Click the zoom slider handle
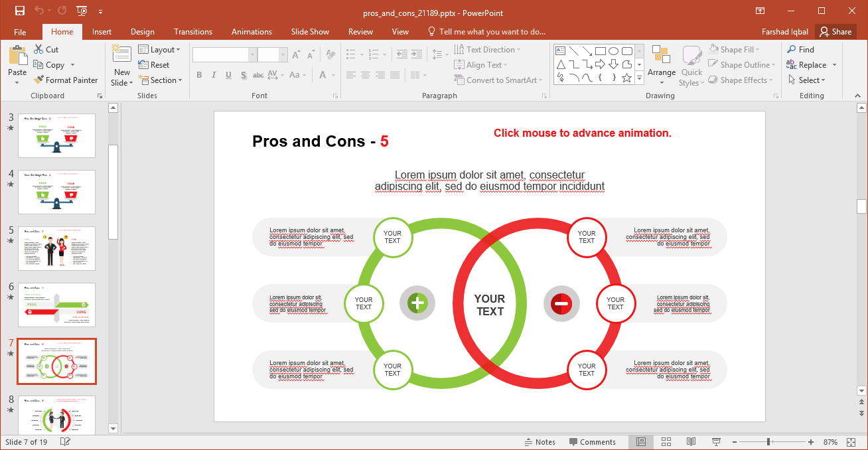868x450 pixels. click(768, 442)
